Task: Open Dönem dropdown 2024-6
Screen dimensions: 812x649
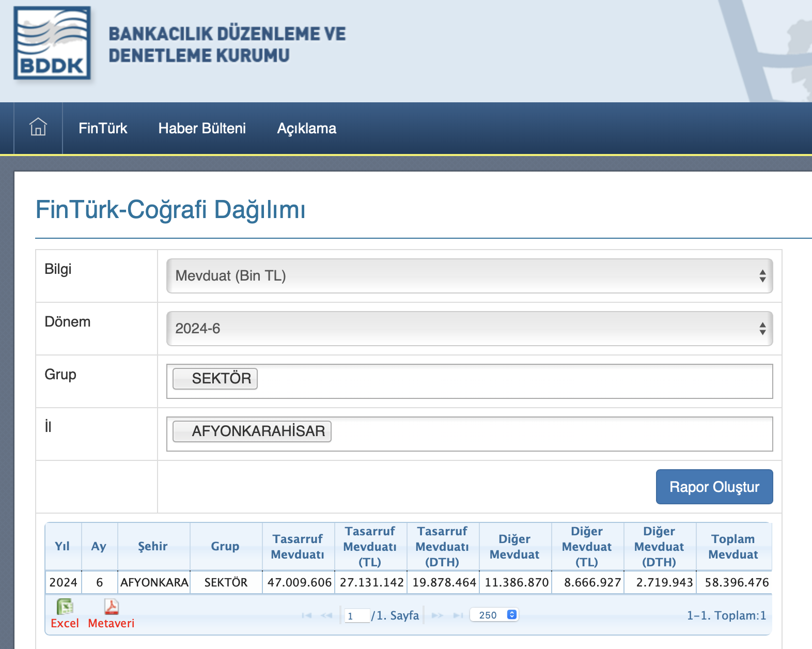Action: (470, 329)
